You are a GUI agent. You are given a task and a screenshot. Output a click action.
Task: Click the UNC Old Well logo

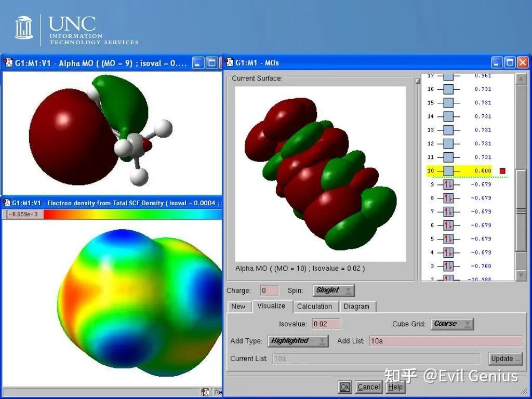pos(24,28)
